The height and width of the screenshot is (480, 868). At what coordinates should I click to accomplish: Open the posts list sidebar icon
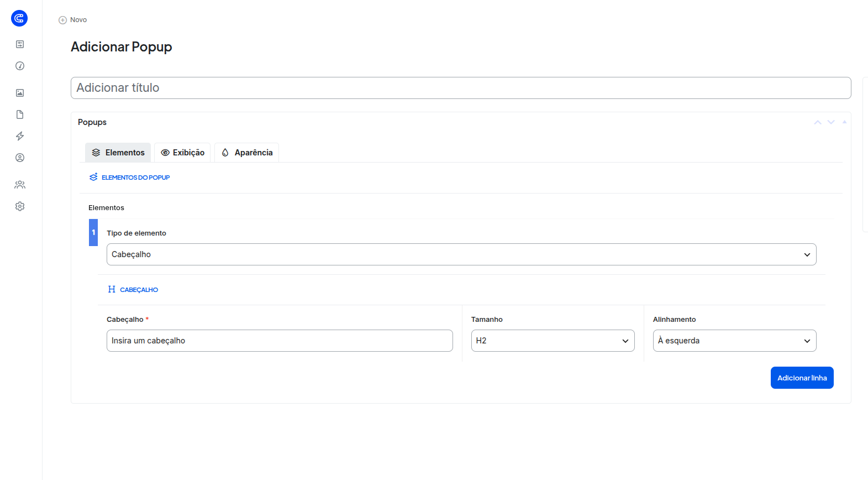click(x=20, y=44)
